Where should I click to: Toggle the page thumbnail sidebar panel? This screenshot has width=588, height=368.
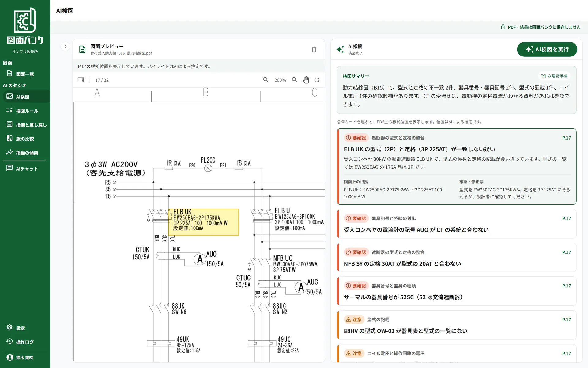pyautogui.click(x=81, y=80)
